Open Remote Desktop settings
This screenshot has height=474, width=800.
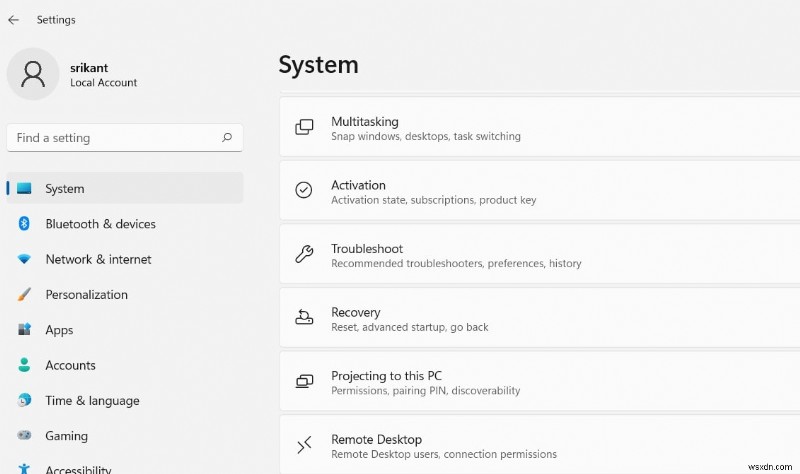tap(540, 446)
